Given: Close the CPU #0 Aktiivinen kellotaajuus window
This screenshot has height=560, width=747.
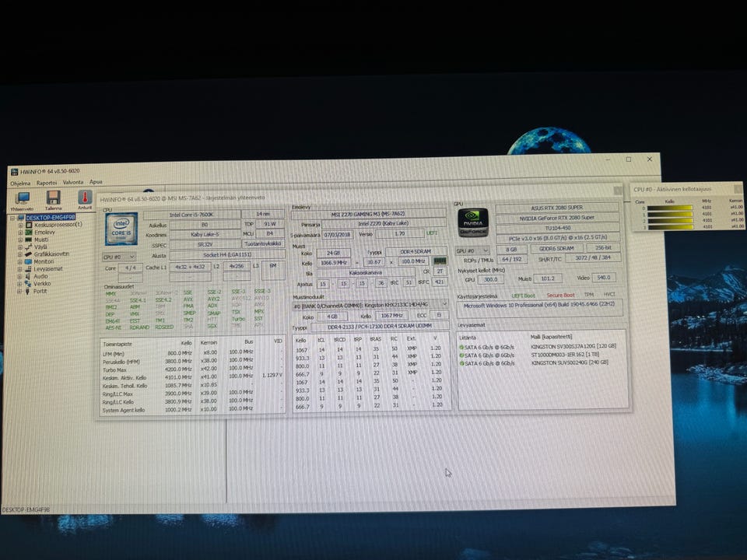Looking at the screenshot, I should [738, 188].
